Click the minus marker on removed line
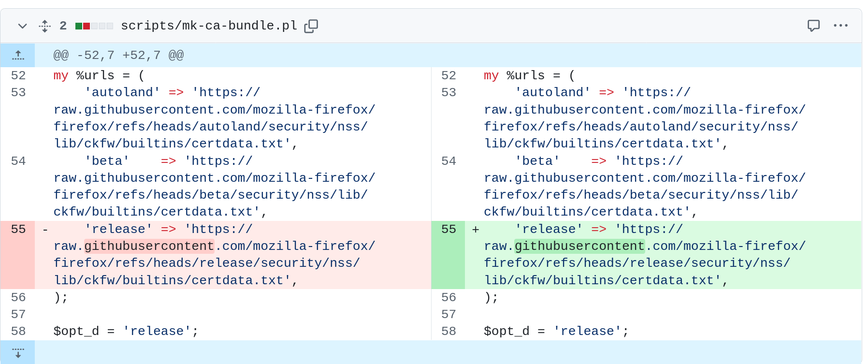The height and width of the screenshot is (364, 868). (45, 230)
